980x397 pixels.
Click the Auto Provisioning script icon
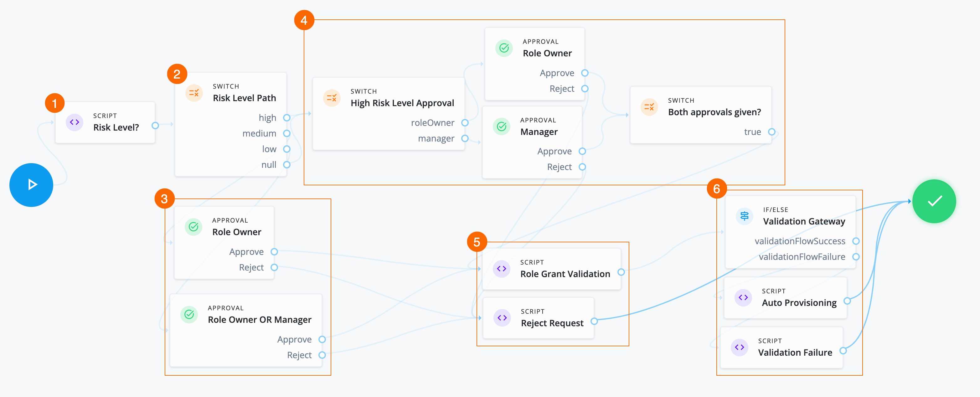743,298
